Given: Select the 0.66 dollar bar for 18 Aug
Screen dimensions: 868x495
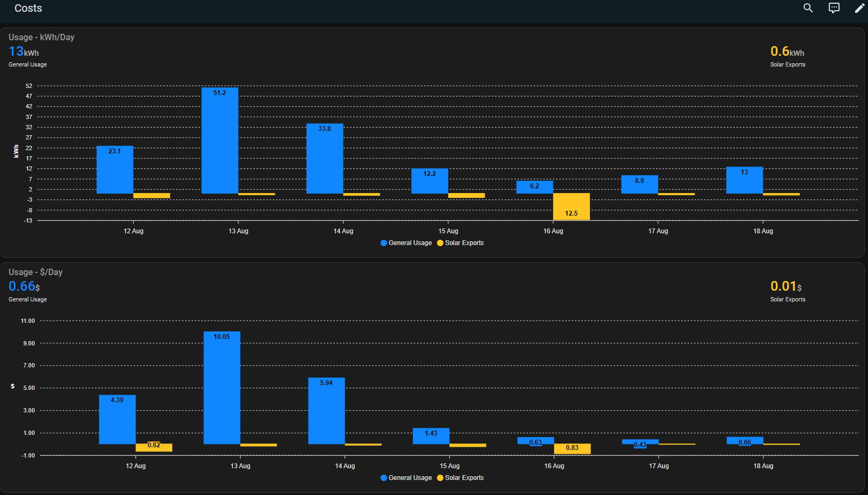Looking at the screenshot, I should (745, 441).
